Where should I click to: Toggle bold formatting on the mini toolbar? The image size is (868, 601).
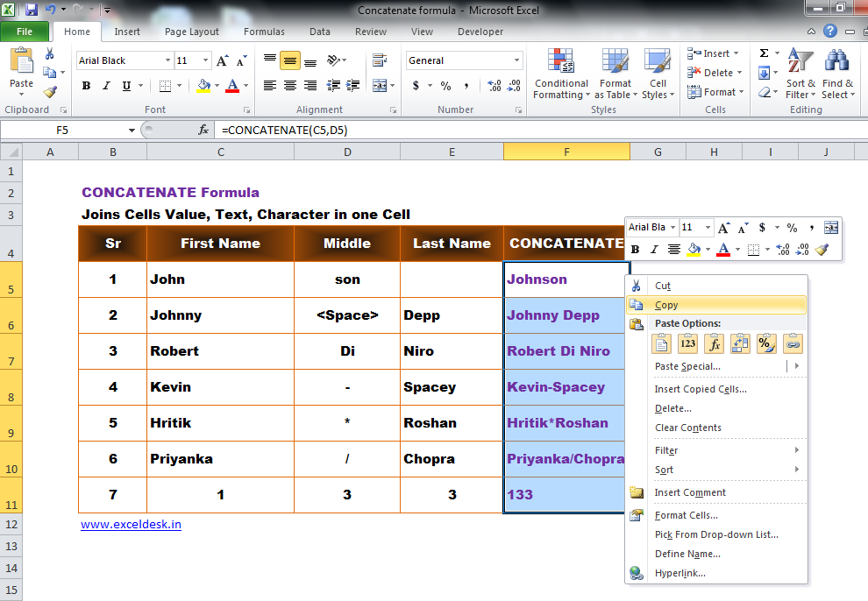634,250
